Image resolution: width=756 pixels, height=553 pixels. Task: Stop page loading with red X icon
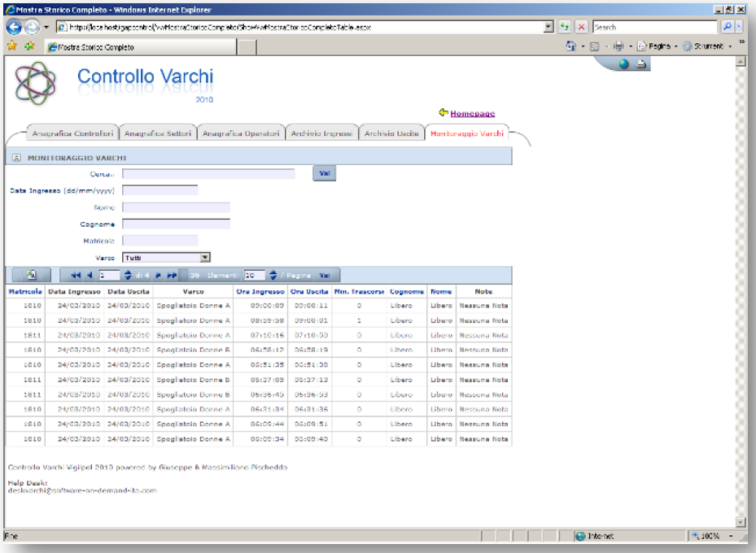click(x=582, y=27)
